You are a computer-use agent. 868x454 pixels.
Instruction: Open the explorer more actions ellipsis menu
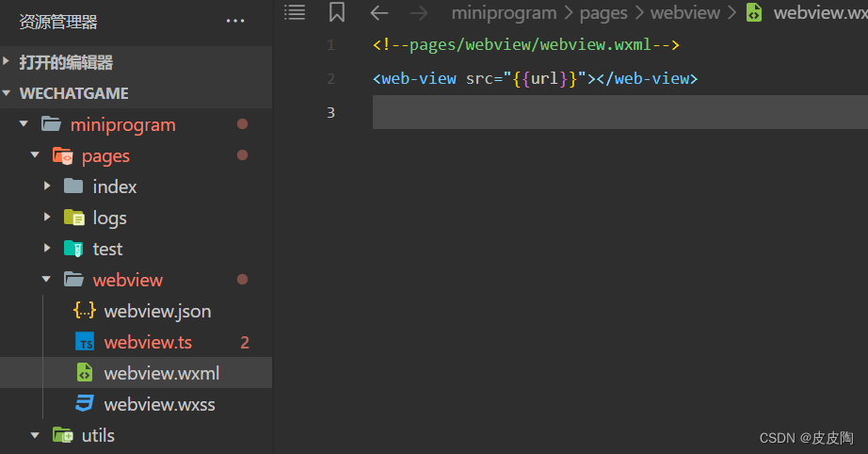[x=235, y=21]
